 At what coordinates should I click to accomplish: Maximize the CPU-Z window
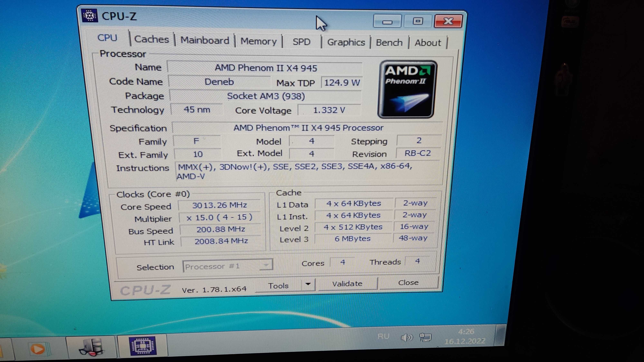pos(418,21)
